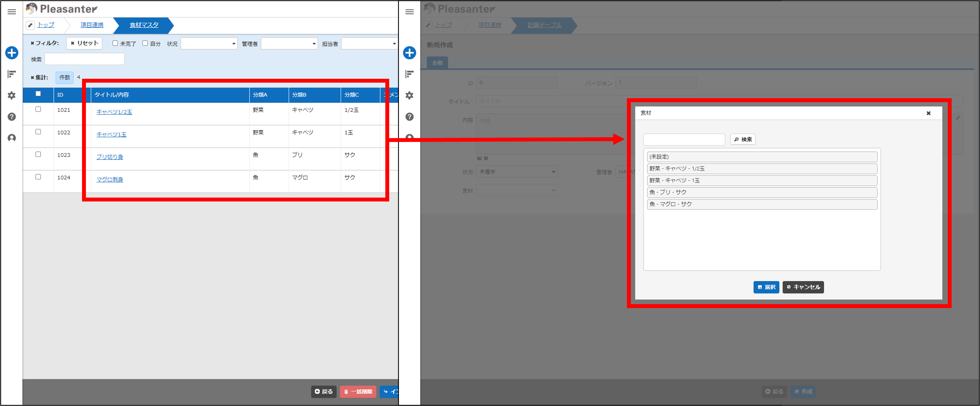This screenshot has height=406, width=980.
Task: Expand the 状況 filter dropdown
Action: click(209, 43)
